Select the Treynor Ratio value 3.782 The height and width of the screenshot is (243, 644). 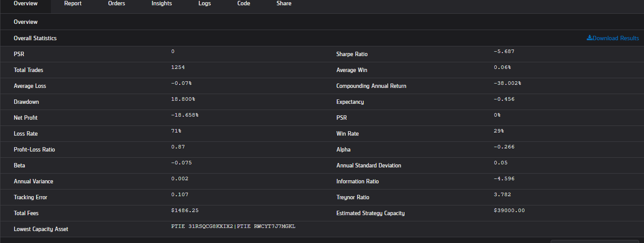(502, 194)
